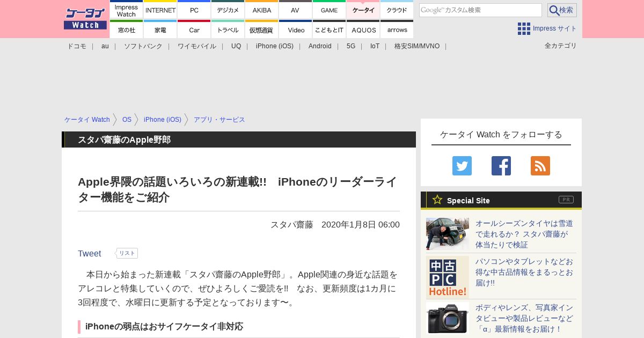Click the 検索 search button
Image resolution: width=644 pixels, height=338 pixels.
point(562,10)
